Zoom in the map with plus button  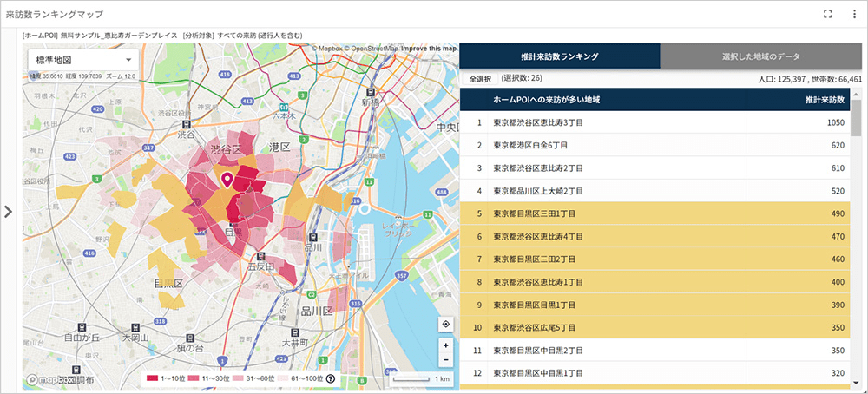[x=445, y=345]
